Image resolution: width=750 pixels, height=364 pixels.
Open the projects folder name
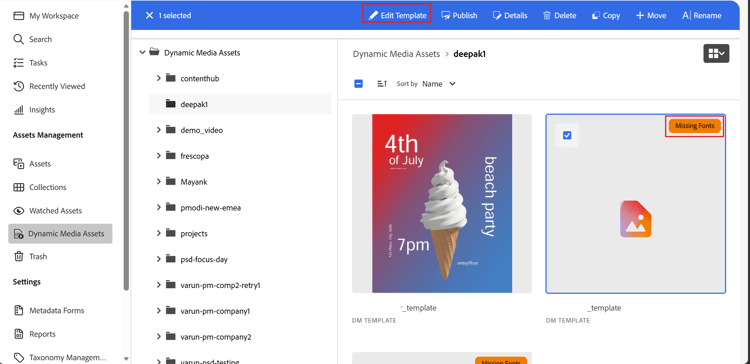point(194,233)
